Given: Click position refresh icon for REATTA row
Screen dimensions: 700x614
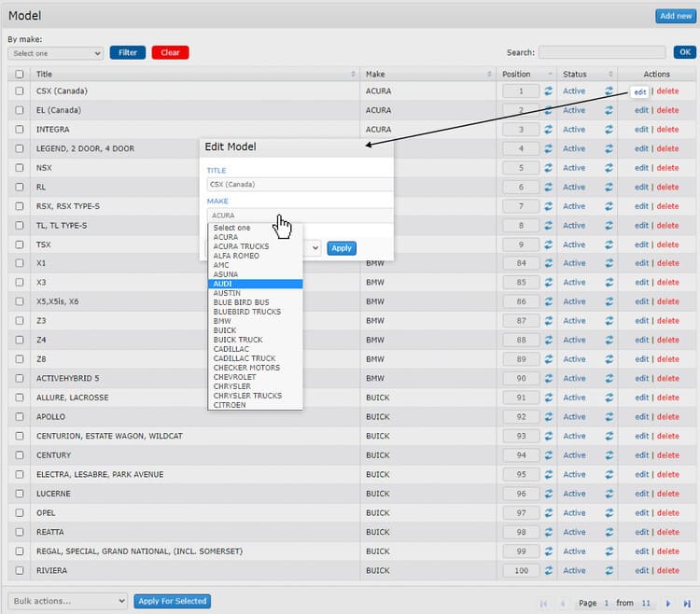Looking at the screenshot, I should coord(548,532).
